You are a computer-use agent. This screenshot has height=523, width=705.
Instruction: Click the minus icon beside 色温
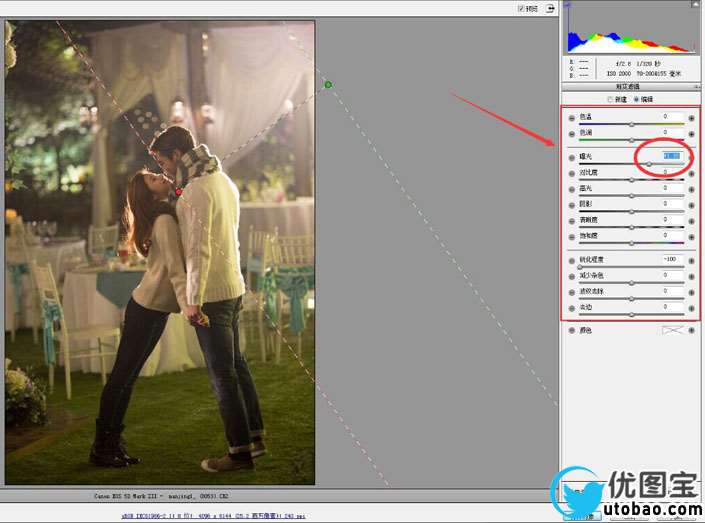click(x=571, y=117)
